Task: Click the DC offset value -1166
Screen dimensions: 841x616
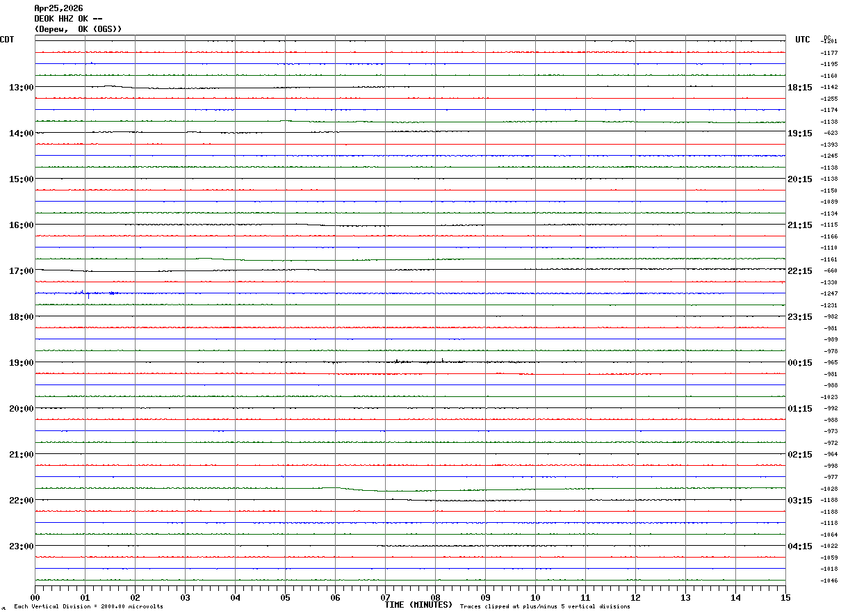Action: pyautogui.click(x=830, y=236)
